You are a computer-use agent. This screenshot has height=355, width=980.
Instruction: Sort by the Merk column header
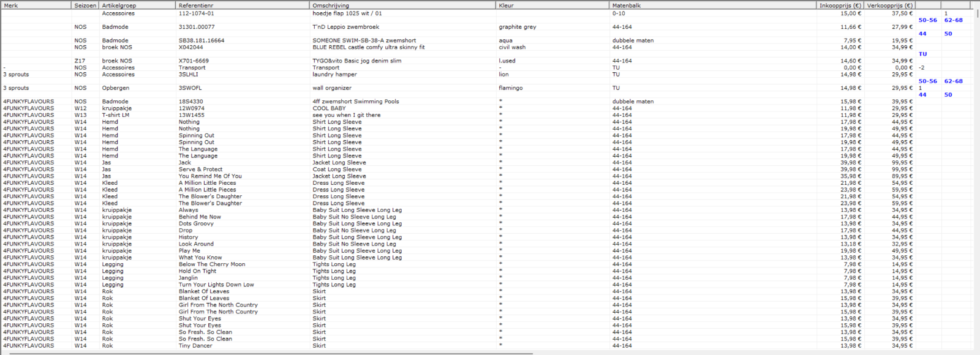(x=36, y=5)
